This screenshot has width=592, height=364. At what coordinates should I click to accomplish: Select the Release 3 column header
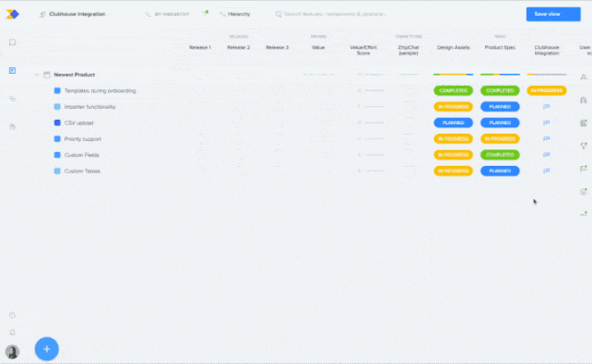pos(278,48)
